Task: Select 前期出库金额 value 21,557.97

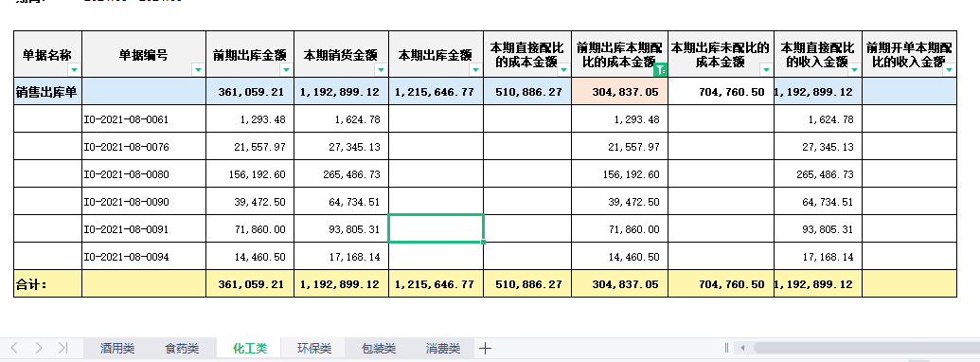Action: (x=250, y=146)
